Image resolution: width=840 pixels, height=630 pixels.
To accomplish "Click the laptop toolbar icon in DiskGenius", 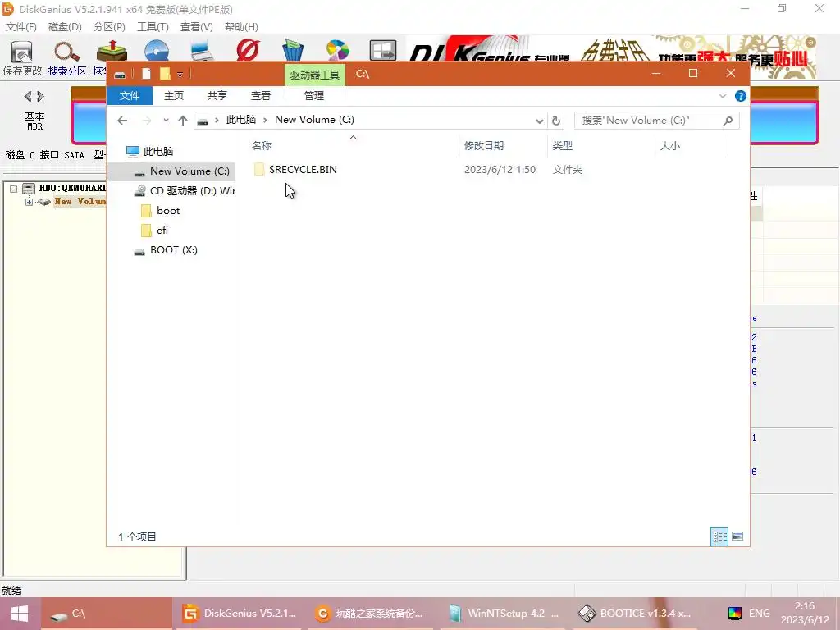I will [202, 51].
